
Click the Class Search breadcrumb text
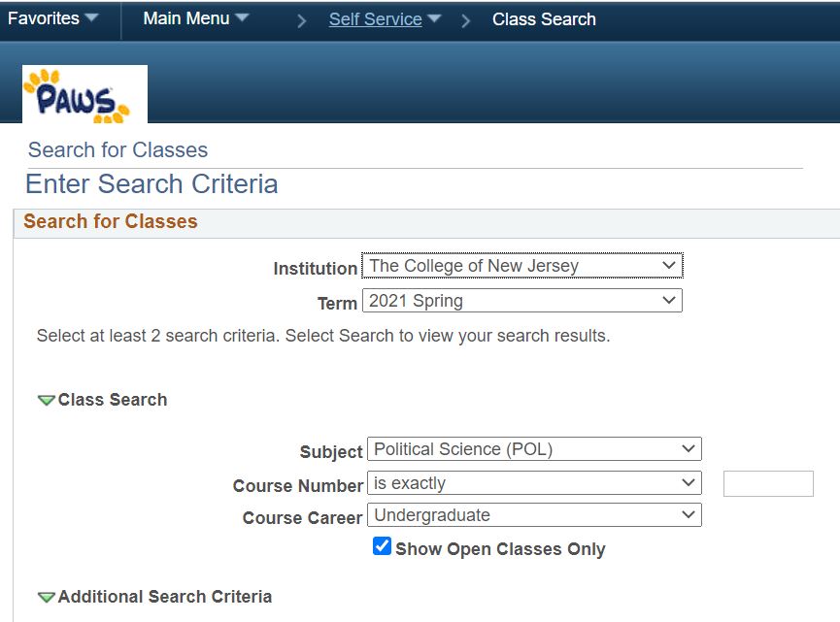click(544, 19)
